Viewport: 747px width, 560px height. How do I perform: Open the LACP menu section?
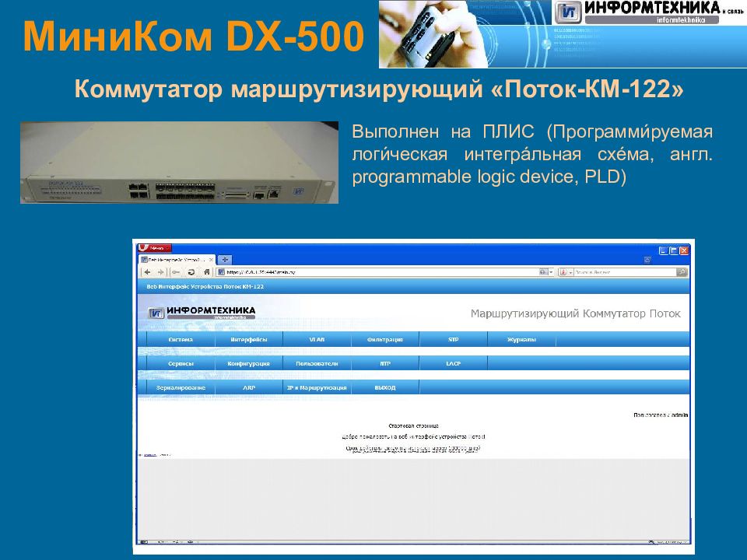point(453,363)
